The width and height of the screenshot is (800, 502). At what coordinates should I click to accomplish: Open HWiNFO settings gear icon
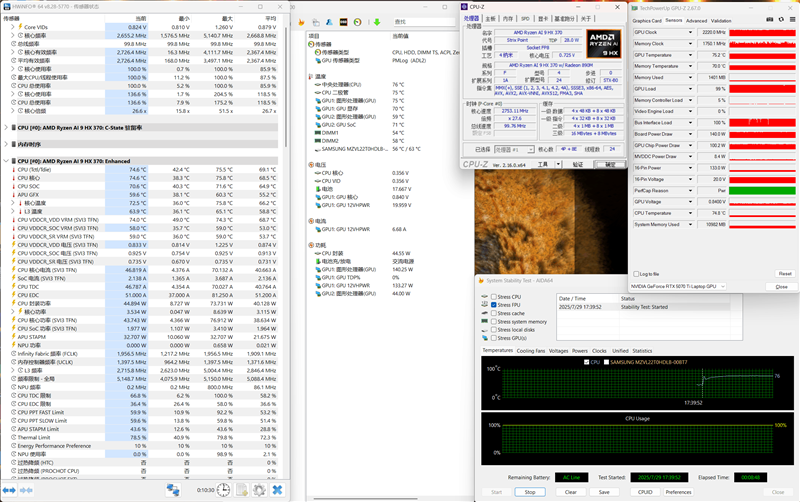click(x=259, y=490)
